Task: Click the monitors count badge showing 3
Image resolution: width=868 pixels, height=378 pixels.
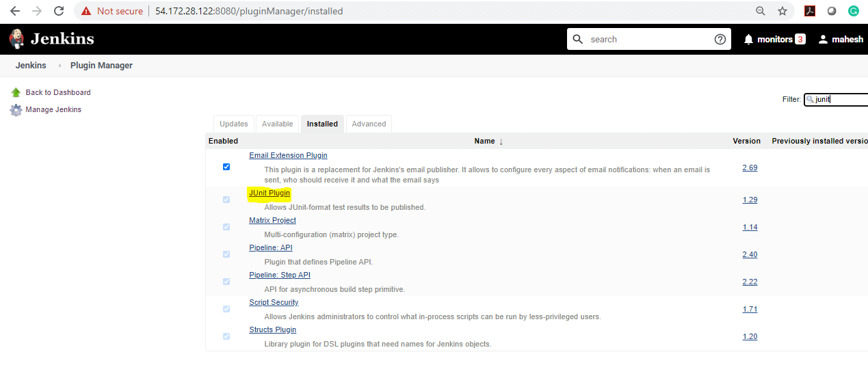Action: [800, 40]
